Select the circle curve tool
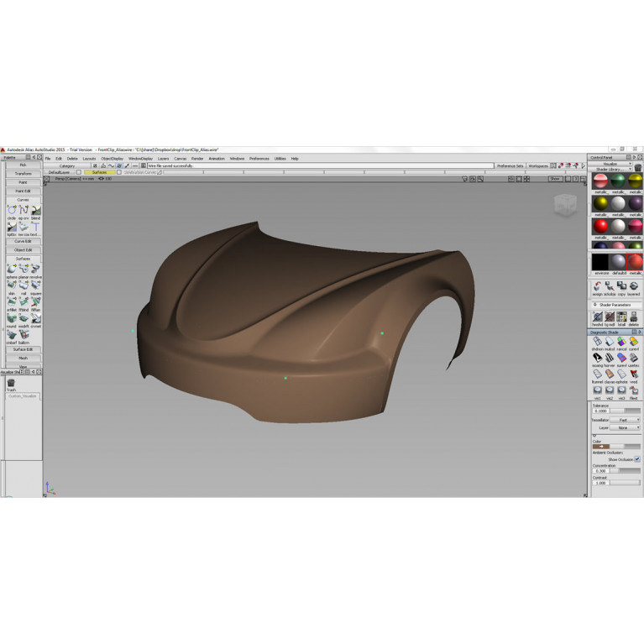 [11, 211]
